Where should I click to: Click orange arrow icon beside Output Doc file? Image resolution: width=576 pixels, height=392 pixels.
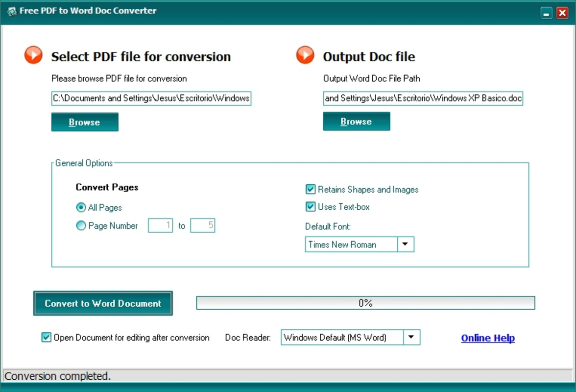[305, 55]
